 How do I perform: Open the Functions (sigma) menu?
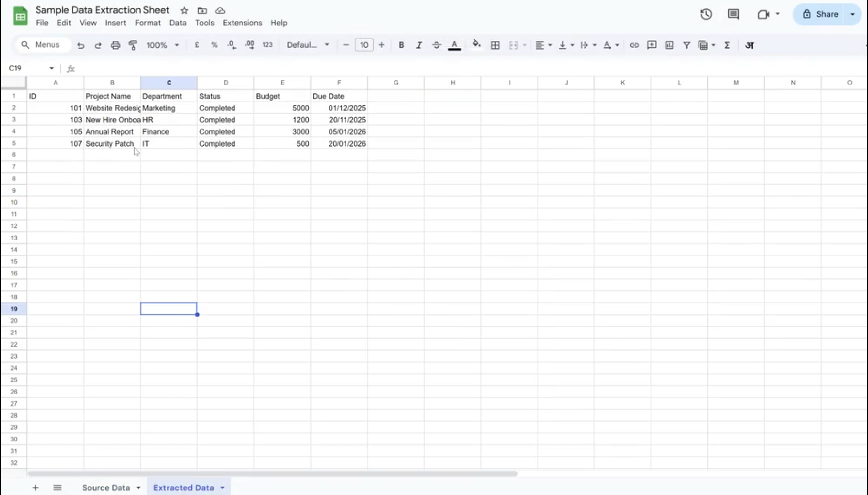point(727,45)
